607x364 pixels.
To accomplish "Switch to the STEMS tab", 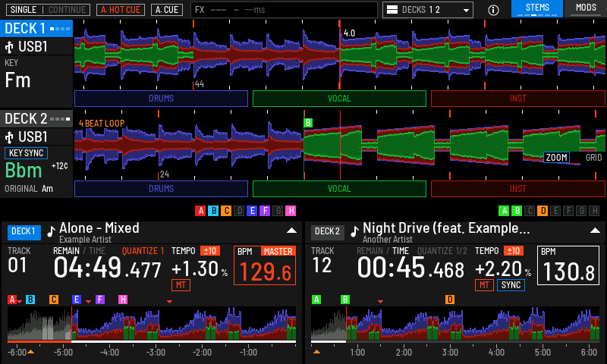I will (x=537, y=8).
